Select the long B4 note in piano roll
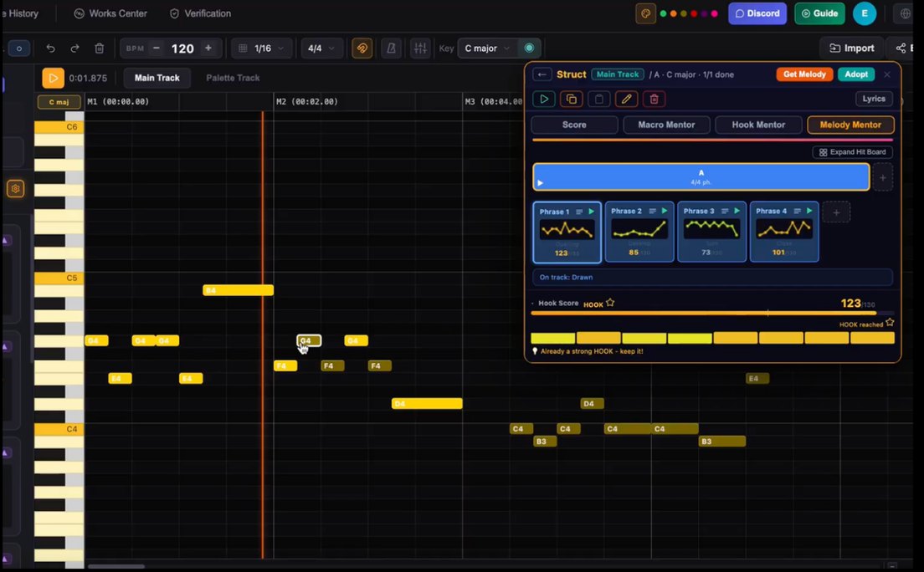 click(238, 290)
